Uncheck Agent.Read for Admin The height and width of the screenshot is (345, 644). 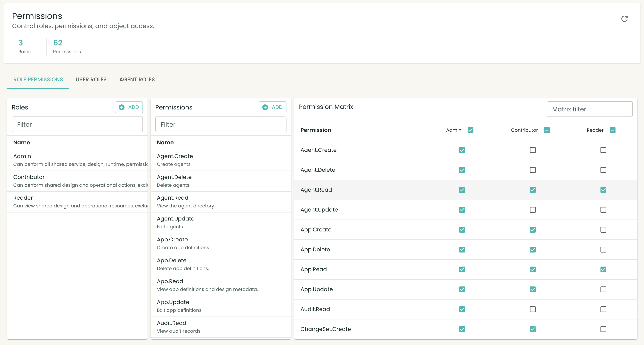point(462,190)
